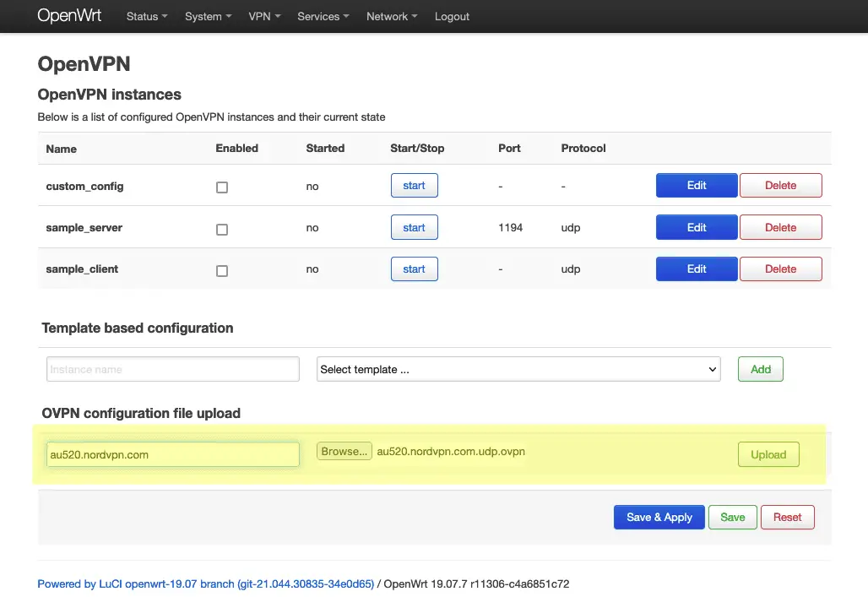The width and height of the screenshot is (868, 597).
Task: Select the sample_server name text
Action: [84, 228]
